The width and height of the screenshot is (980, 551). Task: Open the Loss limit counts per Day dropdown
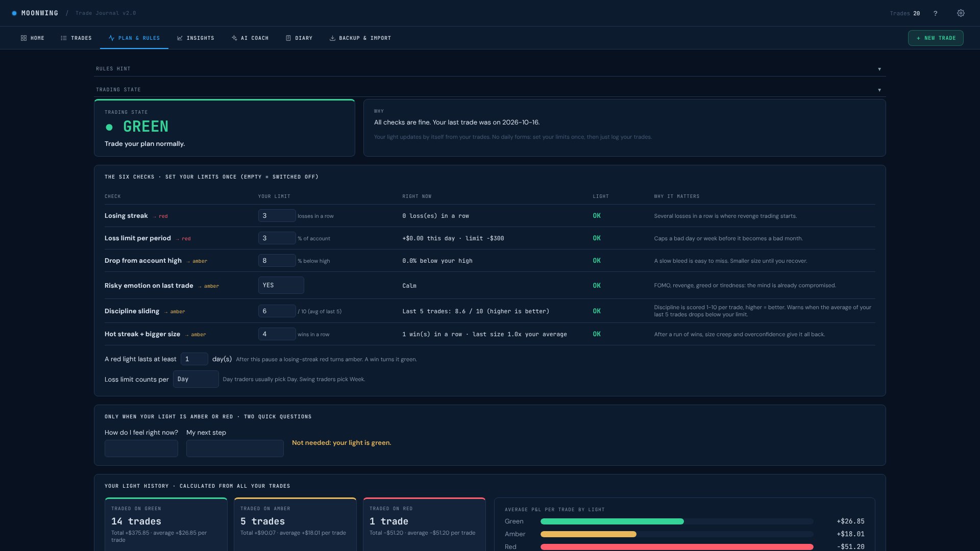(196, 379)
